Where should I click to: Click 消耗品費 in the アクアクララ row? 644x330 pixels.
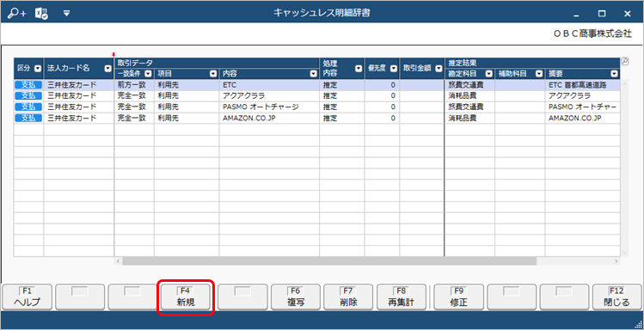coord(469,96)
